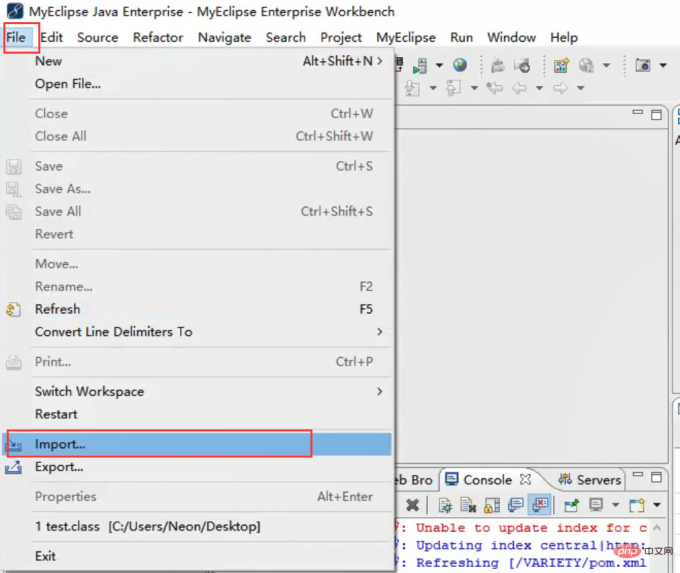The height and width of the screenshot is (573, 680).
Task: Click 'Updating index central' console line
Action: pos(531,545)
